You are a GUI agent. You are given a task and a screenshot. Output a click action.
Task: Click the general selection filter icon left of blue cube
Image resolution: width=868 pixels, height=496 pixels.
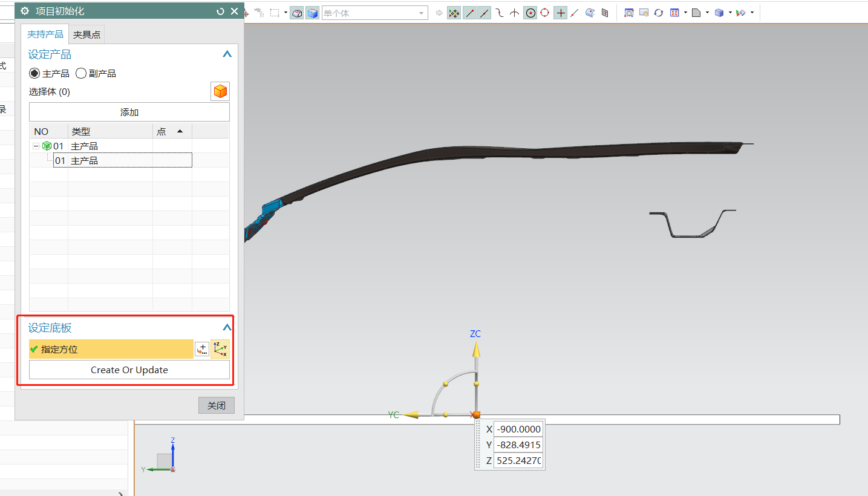[297, 13]
